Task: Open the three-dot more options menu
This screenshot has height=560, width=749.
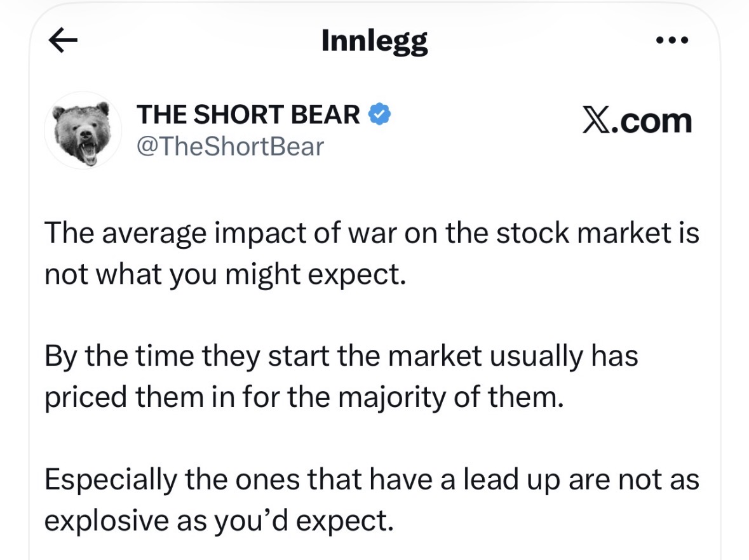Action: click(672, 41)
